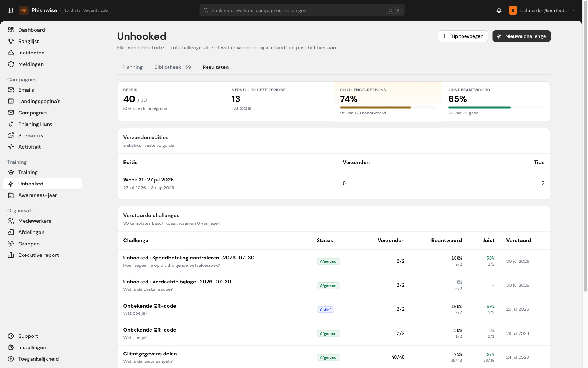Open the Toegankelijkheid icon
This screenshot has width=588, height=368.
(11, 359)
